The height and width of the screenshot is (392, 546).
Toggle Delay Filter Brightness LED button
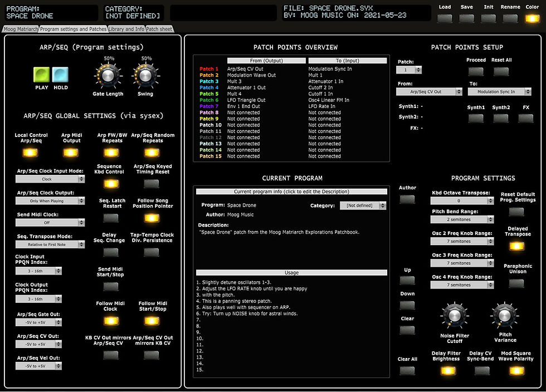[x=448, y=371]
